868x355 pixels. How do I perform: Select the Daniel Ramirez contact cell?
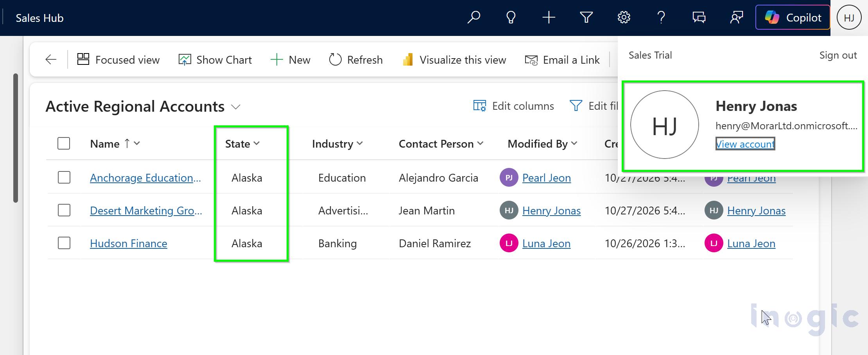click(x=435, y=243)
